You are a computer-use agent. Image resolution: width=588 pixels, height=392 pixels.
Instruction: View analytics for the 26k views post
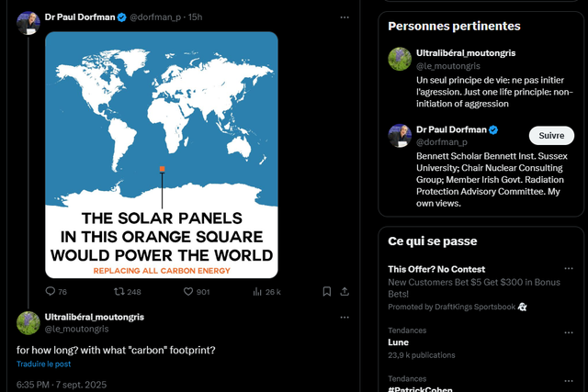[258, 292]
